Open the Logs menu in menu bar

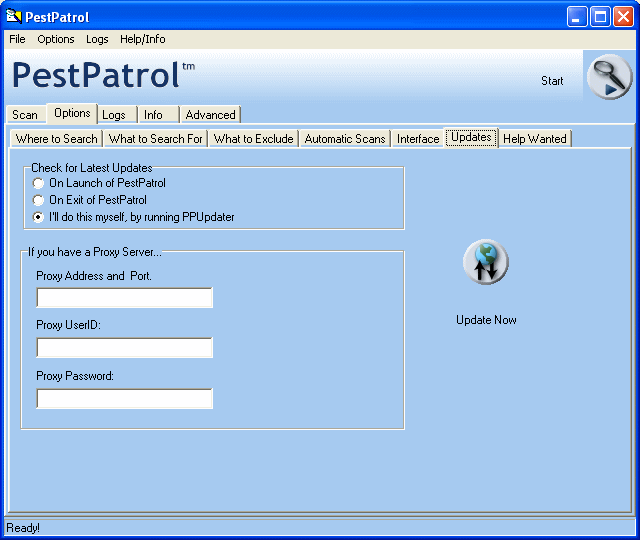click(97, 39)
